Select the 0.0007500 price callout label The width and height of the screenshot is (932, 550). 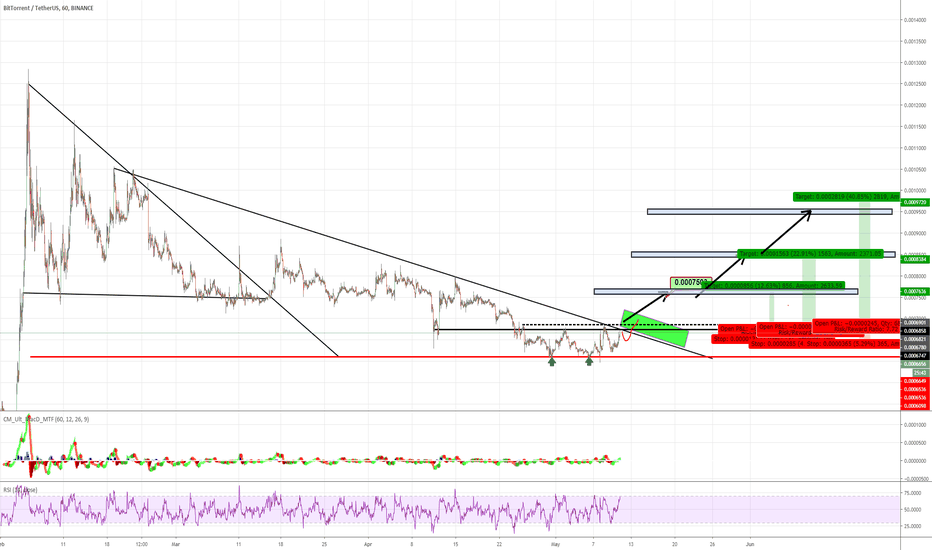click(691, 282)
